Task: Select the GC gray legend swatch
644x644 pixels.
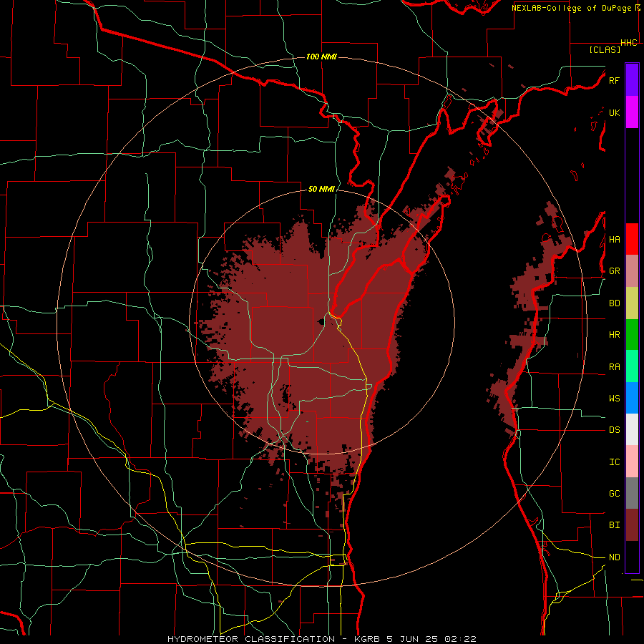Action: tap(632, 493)
